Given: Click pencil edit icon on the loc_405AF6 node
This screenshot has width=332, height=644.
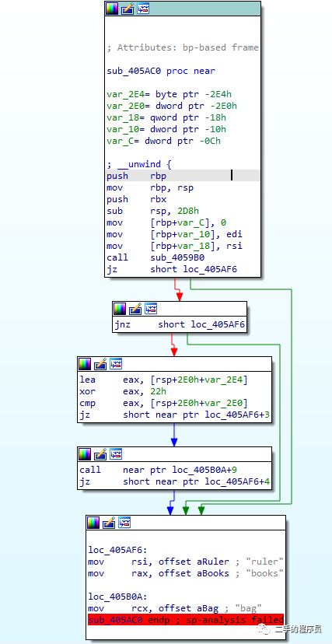Looking at the screenshot, I should click(x=109, y=523).
